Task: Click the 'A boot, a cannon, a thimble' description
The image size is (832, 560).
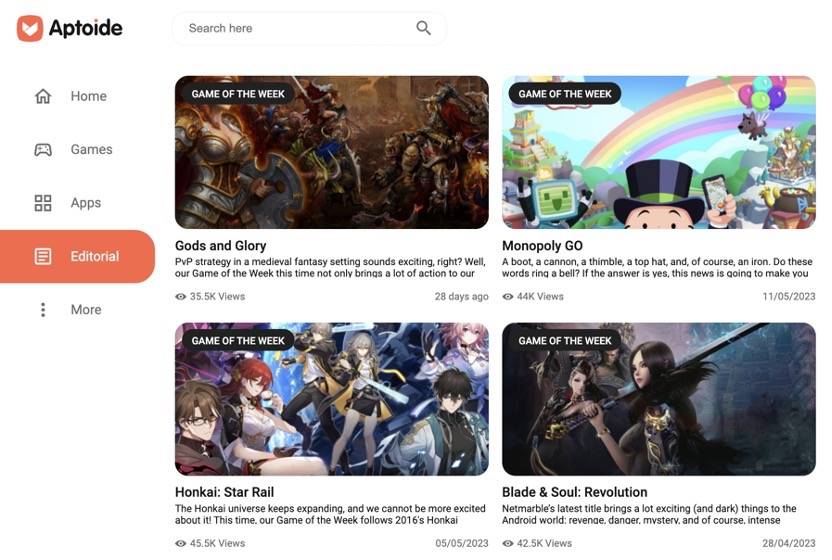Action: pyautogui.click(x=657, y=268)
